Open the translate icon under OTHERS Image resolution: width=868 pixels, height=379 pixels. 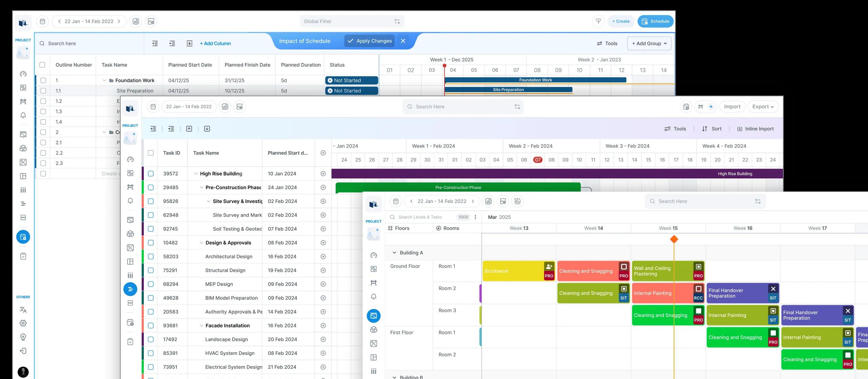(23, 310)
